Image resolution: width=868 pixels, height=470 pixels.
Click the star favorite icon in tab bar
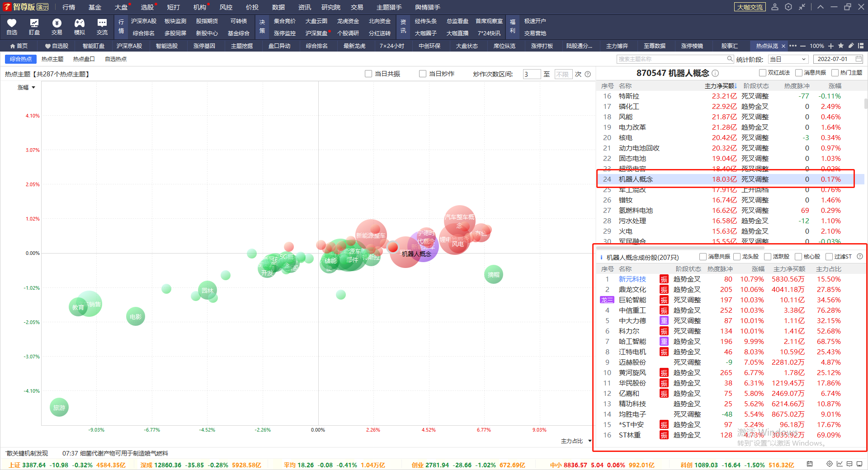click(841, 46)
